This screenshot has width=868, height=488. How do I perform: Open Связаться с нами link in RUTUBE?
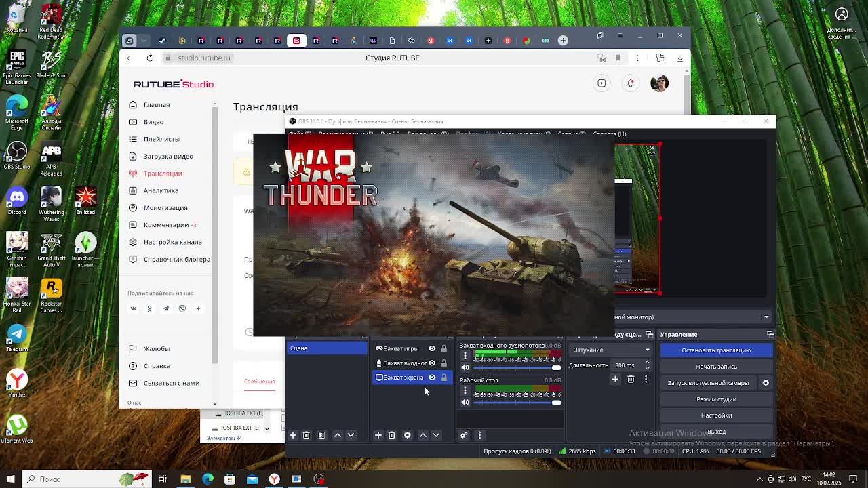click(x=171, y=383)
